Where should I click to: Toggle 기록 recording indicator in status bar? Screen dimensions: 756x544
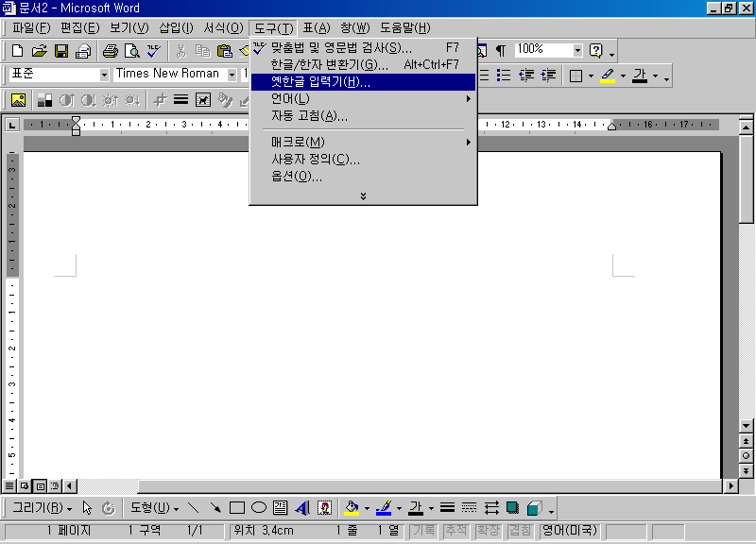423,531
